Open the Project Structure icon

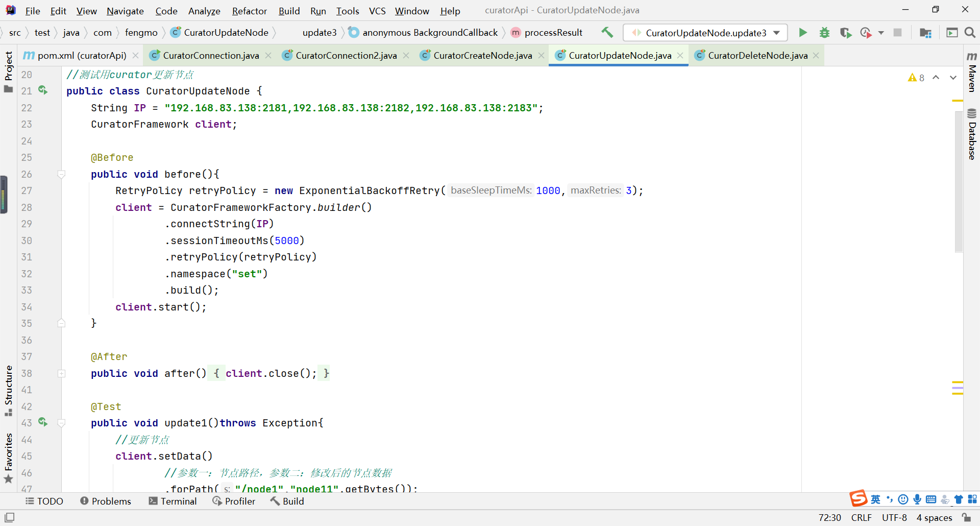925,33
